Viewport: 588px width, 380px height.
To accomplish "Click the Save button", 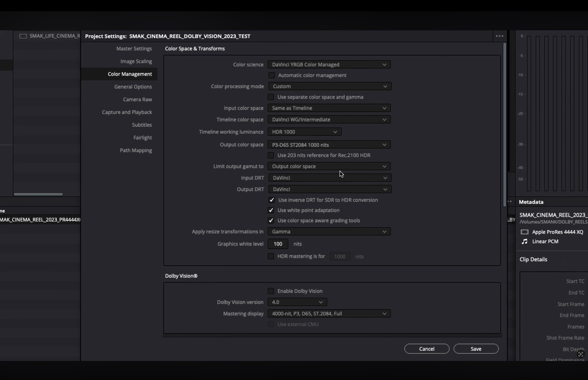I will (476, 349).
